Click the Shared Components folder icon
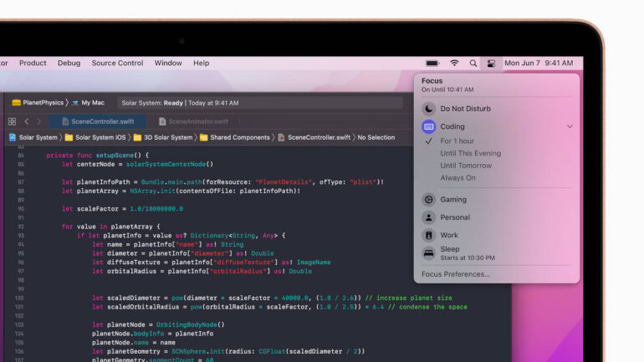Screen dimensions: 644x362 click(x=204, y=137)
